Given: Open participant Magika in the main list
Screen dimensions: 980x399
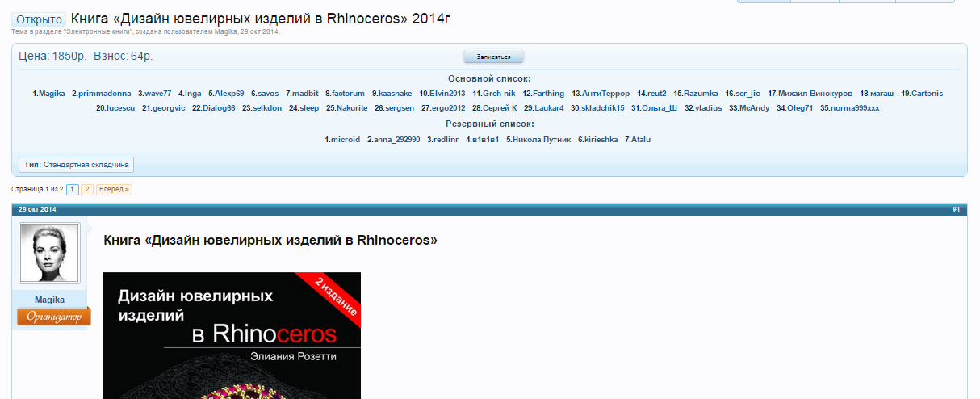Looking at the screenshot, I should coord(52,94).
